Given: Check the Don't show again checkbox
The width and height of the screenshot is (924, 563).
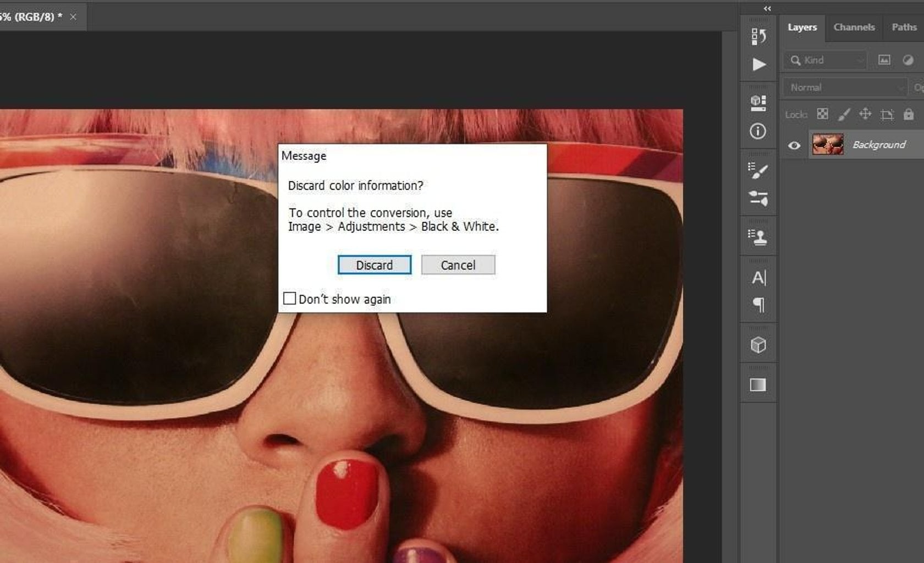Looking at the screenshot, I should click(x=290, y=299).
